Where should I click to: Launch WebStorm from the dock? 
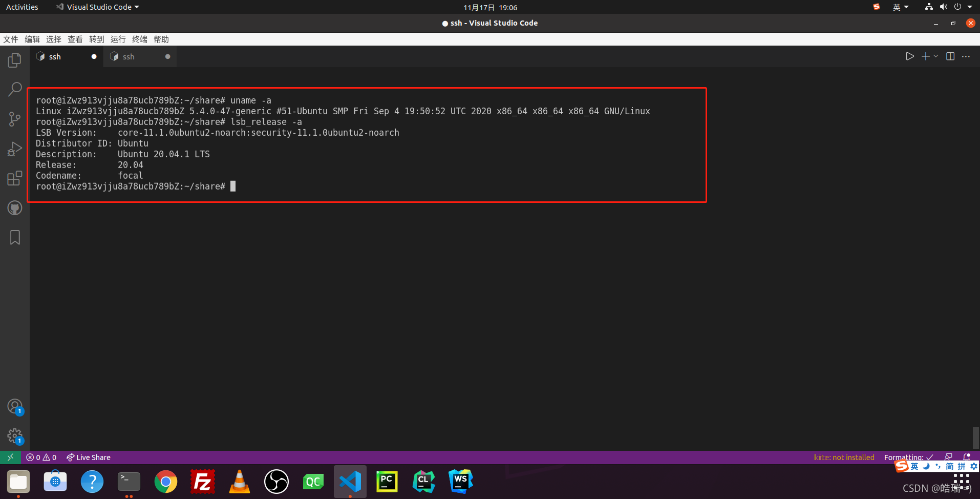(x=461, y=482)
